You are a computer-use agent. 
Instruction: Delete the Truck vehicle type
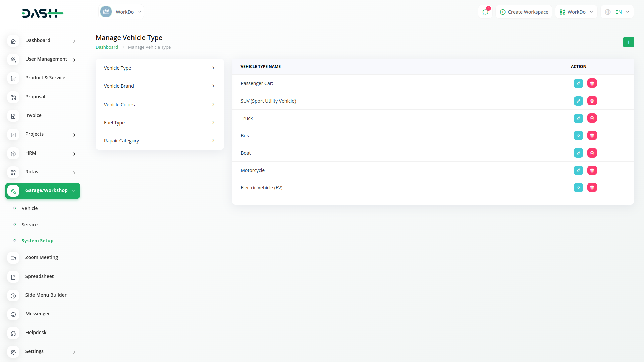tap(592, 118)
